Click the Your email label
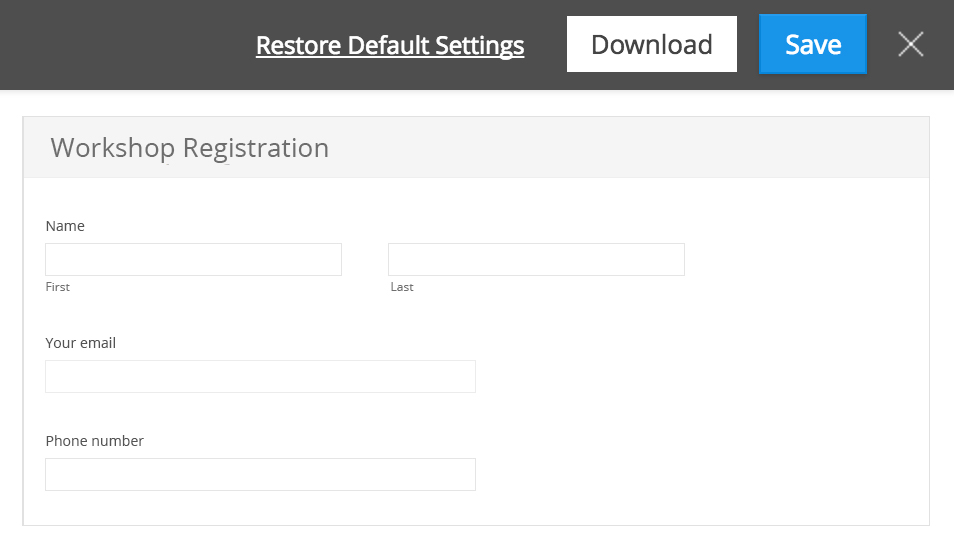 coord(81,343)
